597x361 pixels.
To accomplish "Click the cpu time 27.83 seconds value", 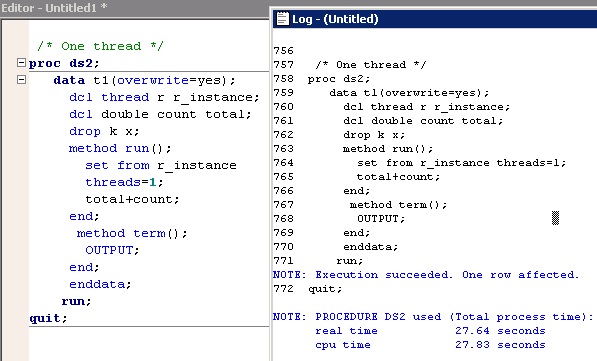I will [500, 345].
